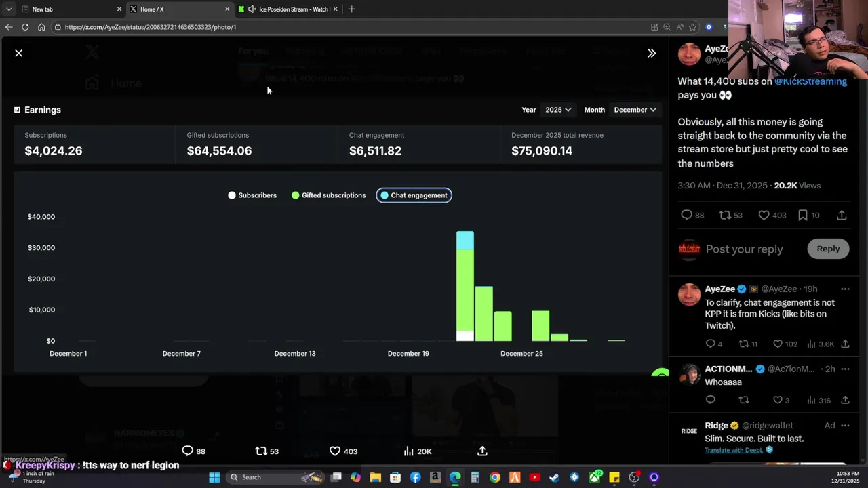Image resolution: width=868 pixels, height=488 pixels.
Task: Click the comment icon on Whoaaaa reply
Action: pos(711,400)
